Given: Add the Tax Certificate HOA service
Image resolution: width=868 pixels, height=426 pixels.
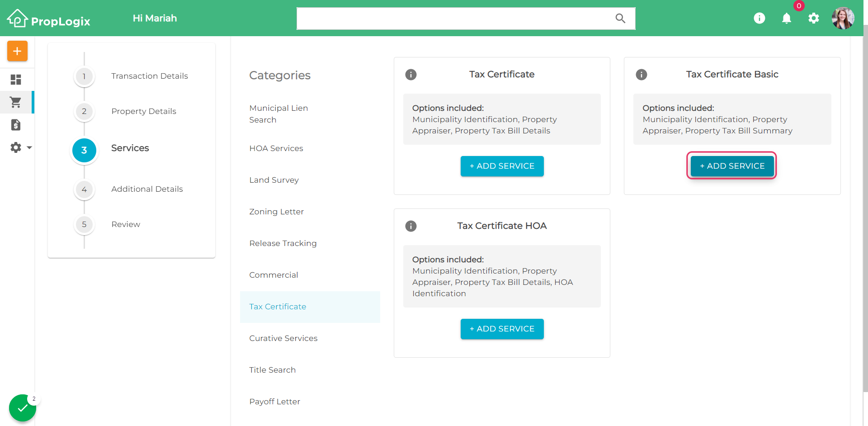Looking at the screenshot, I should click(x=502, y=329).
